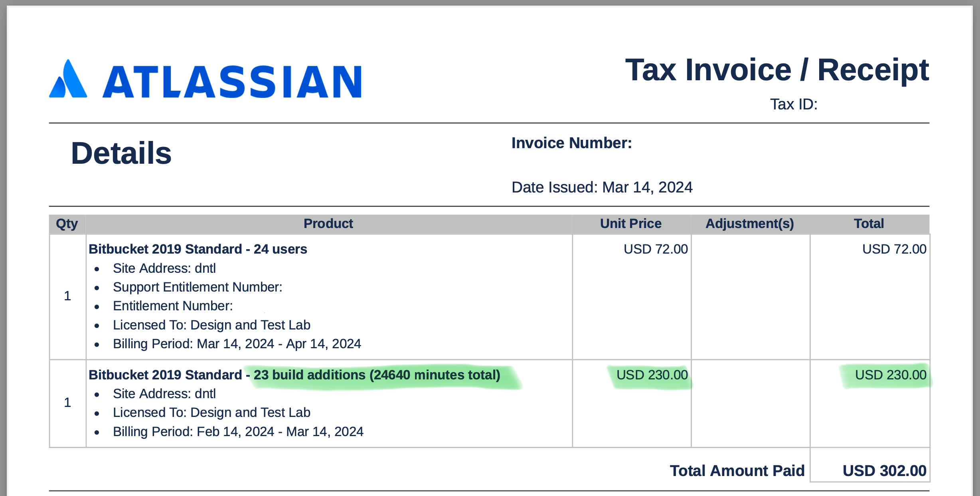Select highlighted '23 build additions (24640 minutes total)'

click(x=377, y=375)
